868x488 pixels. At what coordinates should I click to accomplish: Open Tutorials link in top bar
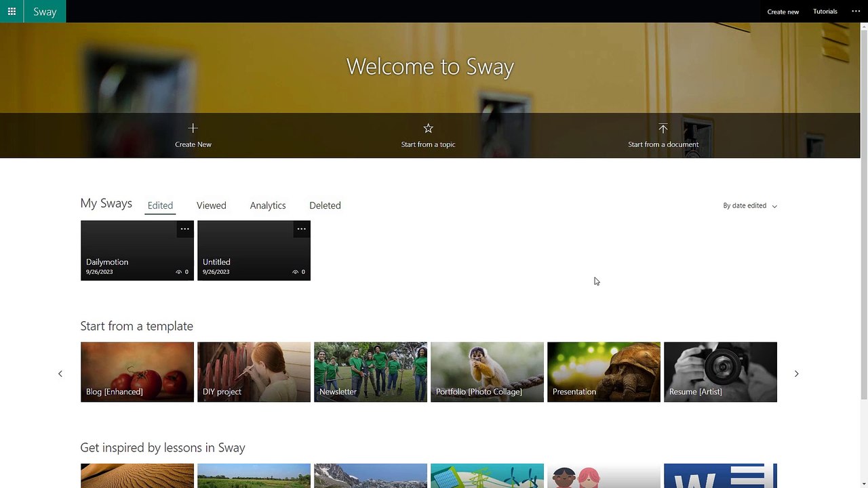(825, 12)
